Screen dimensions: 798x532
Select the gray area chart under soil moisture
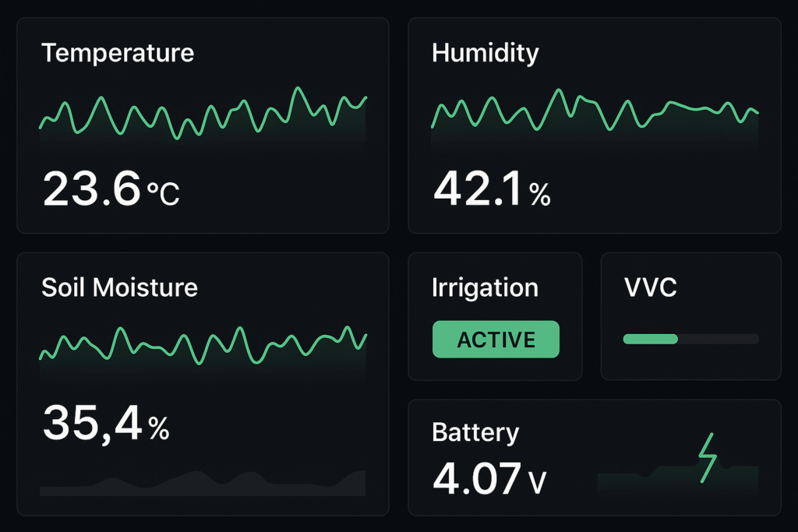(x=203, y=483)
